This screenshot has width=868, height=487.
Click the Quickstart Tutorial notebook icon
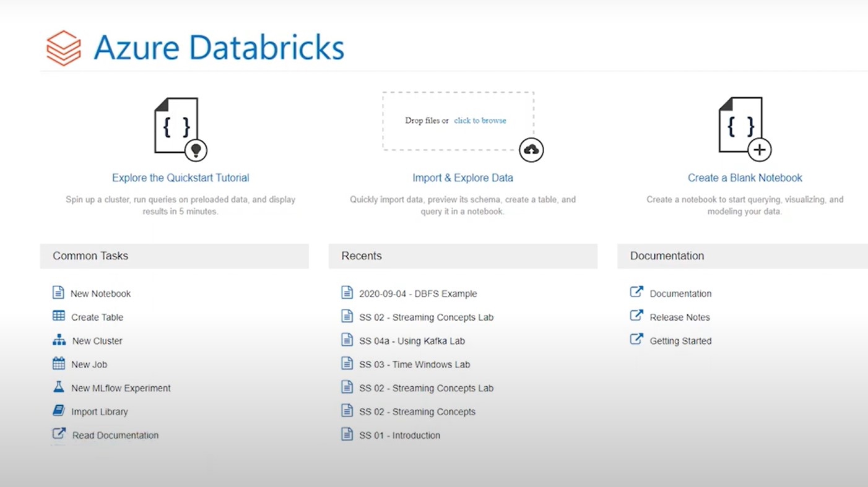[x=175, y=124]
